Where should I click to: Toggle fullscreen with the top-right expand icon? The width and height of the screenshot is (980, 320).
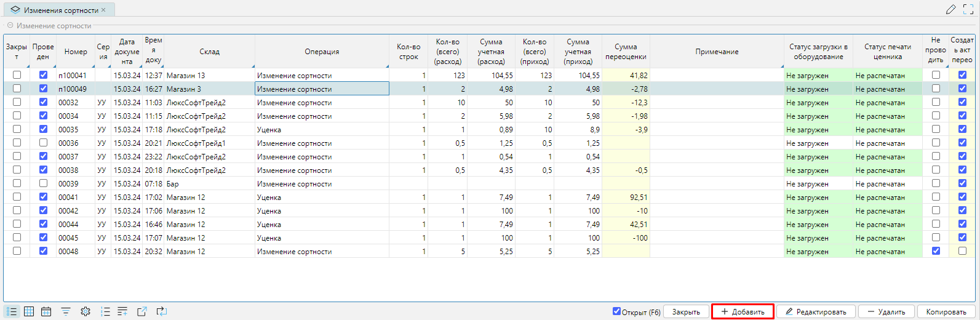pyautogui.click(x=968, y=9)
